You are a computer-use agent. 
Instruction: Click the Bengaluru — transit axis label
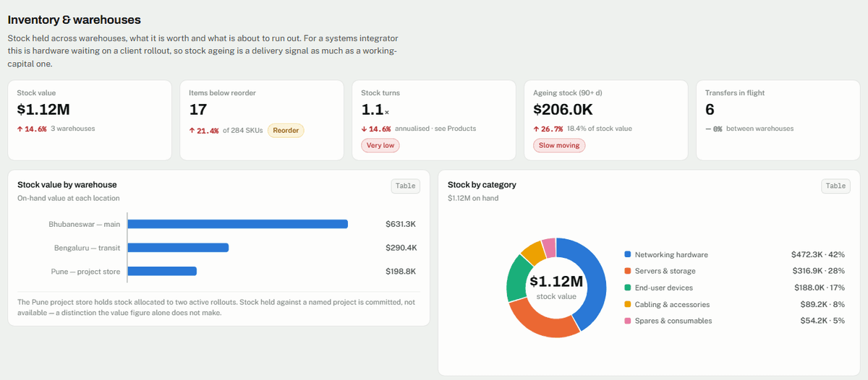[x=88, y=248]
